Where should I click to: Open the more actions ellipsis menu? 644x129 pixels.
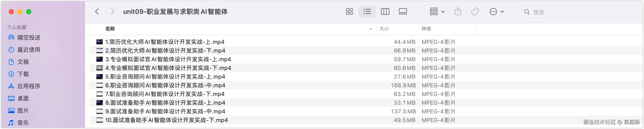click(496, 12)
